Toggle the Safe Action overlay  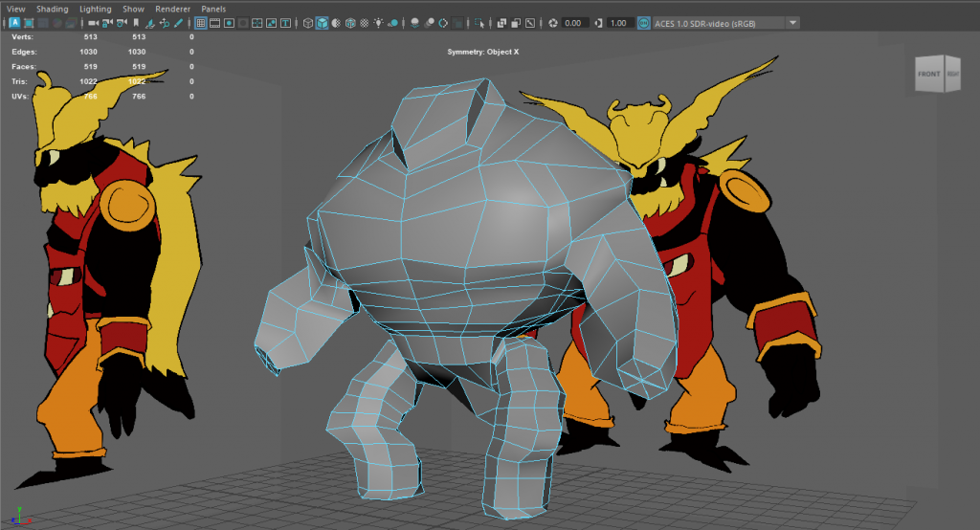(271, 23)
